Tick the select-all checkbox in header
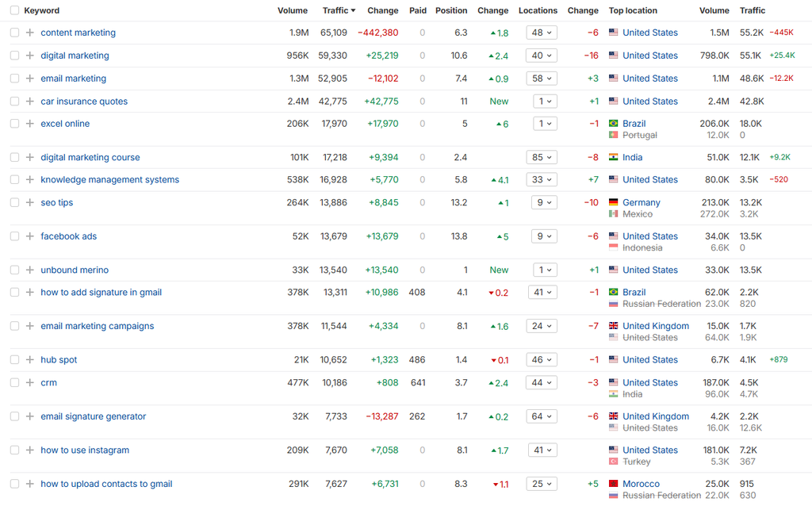 click(14, 10)
